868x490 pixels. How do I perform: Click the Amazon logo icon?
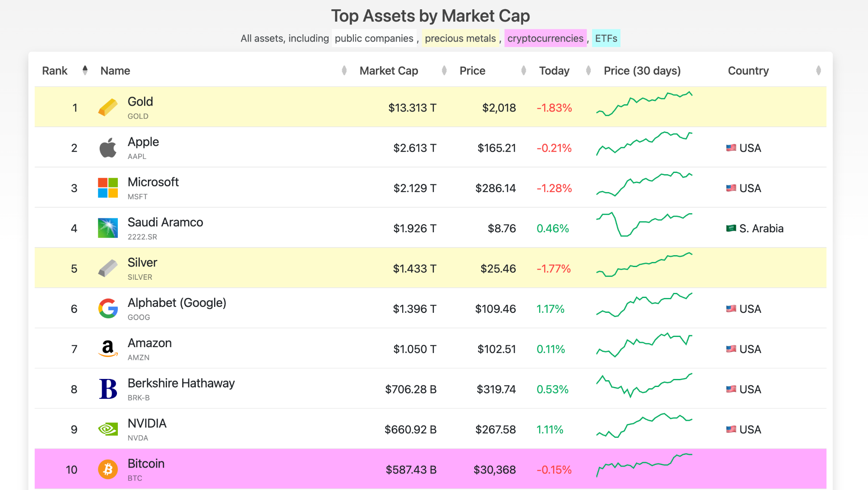(108, 349)
